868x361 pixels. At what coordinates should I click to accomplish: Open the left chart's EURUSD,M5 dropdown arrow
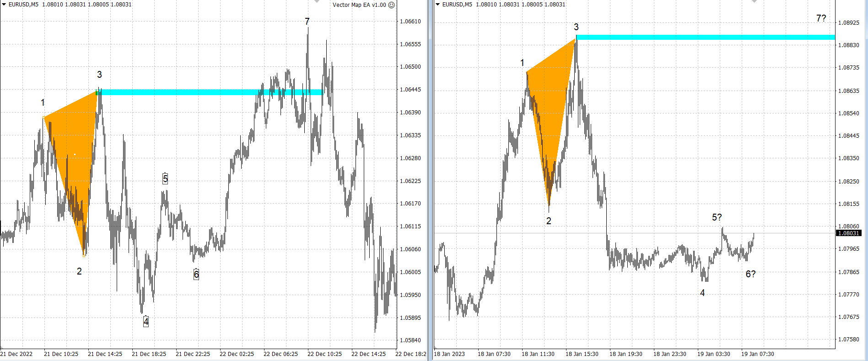pyautogui.click(x=4, y=5)
